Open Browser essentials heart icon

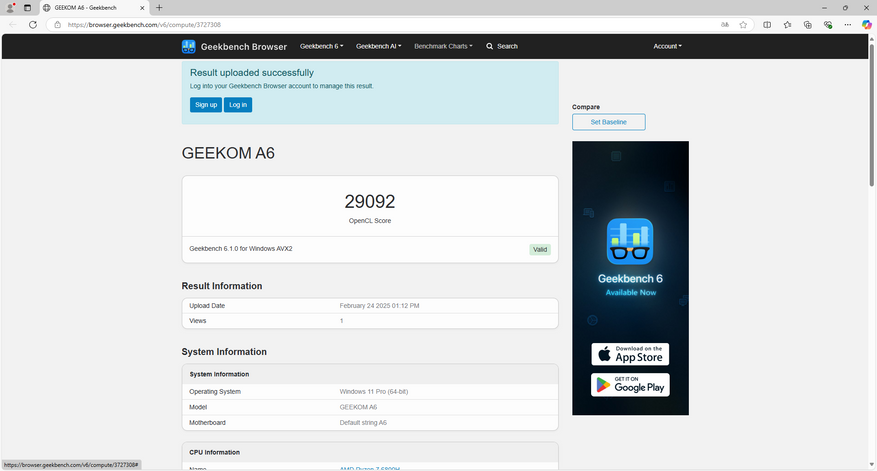pos(828,25)
